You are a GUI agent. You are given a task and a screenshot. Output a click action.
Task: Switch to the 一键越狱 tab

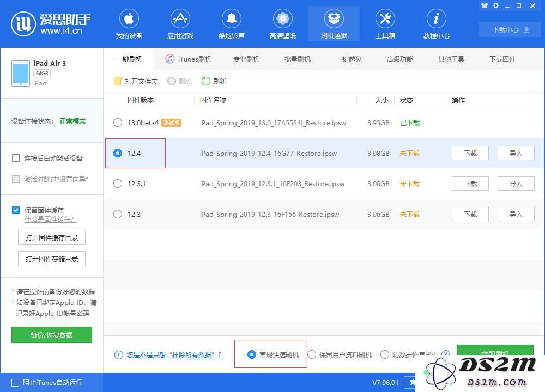(349, 59)
